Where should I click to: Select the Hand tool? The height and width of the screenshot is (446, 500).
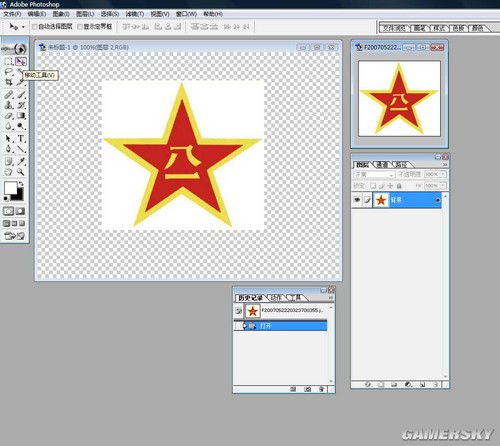tap(8, 172)
